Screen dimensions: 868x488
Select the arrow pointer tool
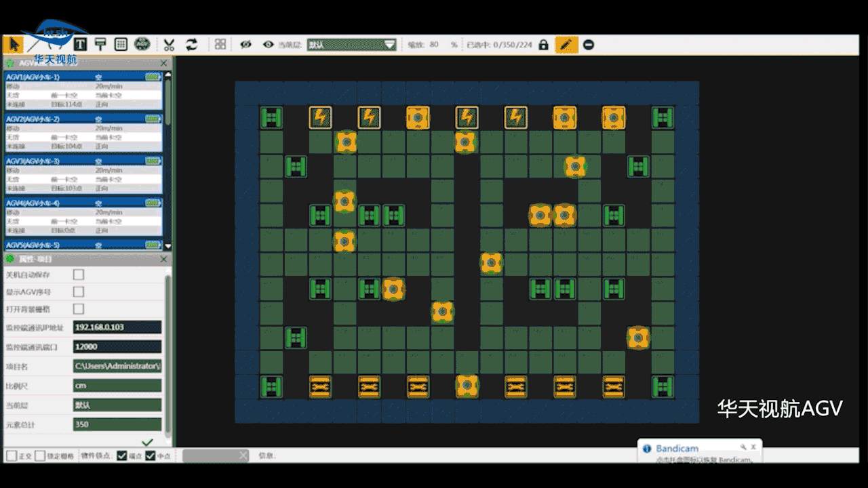pos(13,45)
